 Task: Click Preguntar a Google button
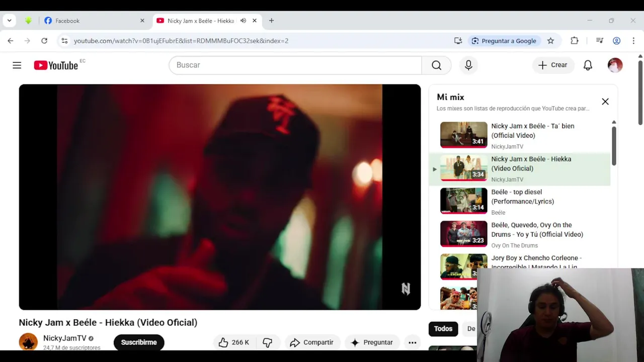504,41
